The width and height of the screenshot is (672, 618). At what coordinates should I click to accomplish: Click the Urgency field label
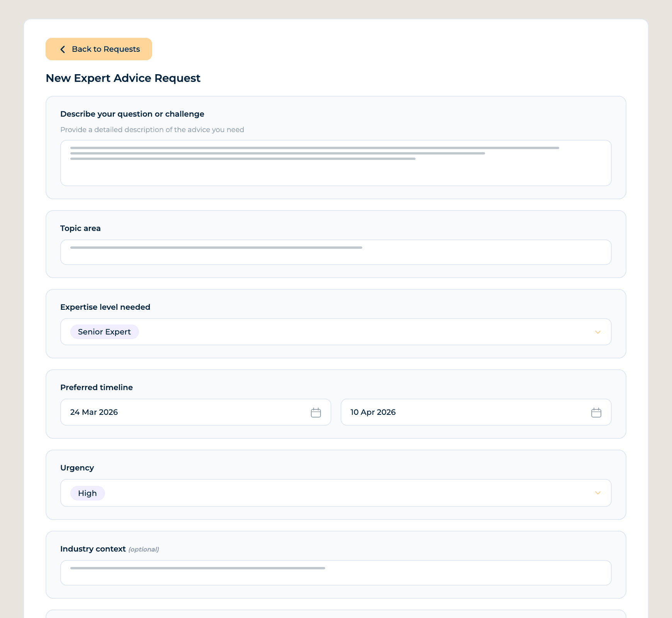pos(77,468)
